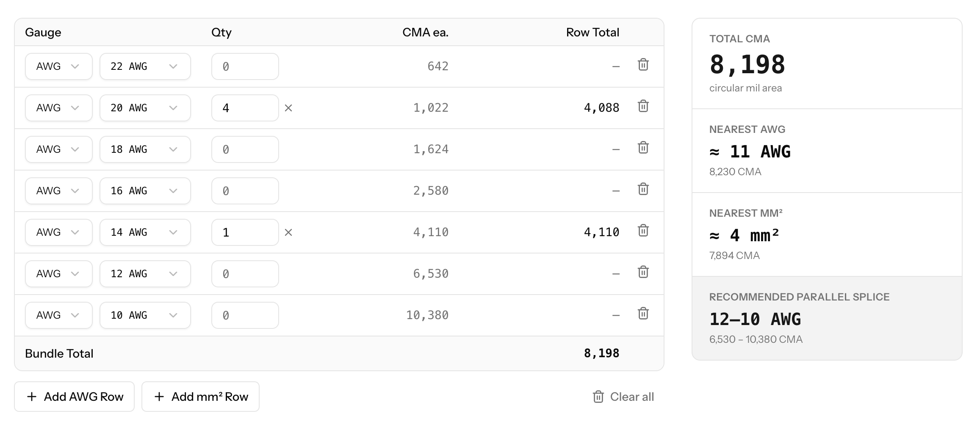Expand the gauge selector showing 10 AWG
Image resolution: width=980 pixels, height=430 pixels.
(145, 315)
